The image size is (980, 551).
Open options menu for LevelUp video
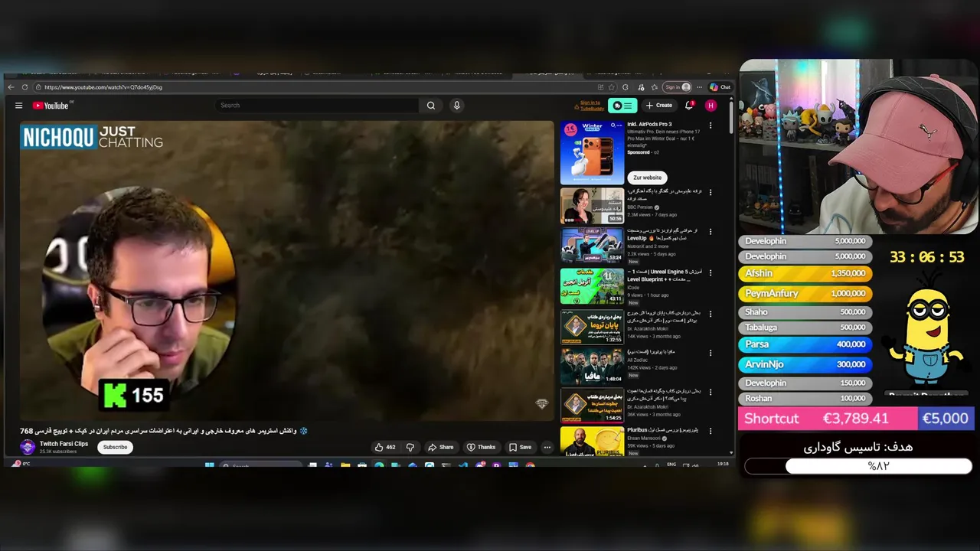[710, 231]
